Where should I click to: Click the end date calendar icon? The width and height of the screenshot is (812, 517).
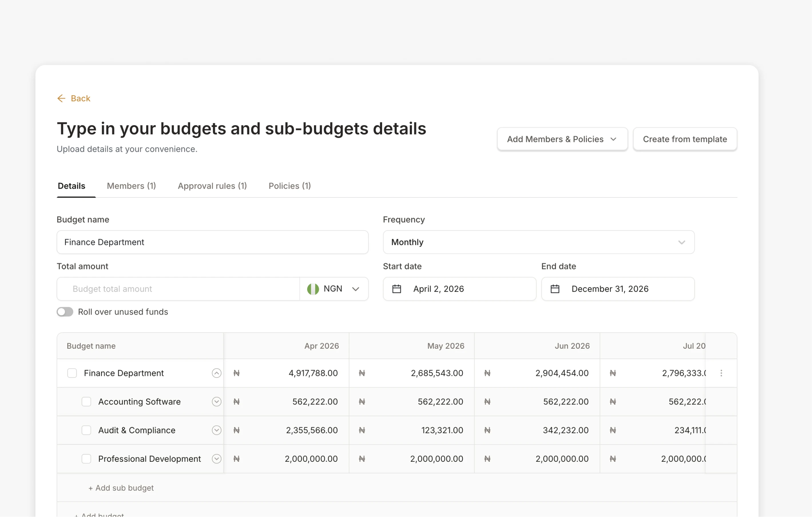point(555,289)
